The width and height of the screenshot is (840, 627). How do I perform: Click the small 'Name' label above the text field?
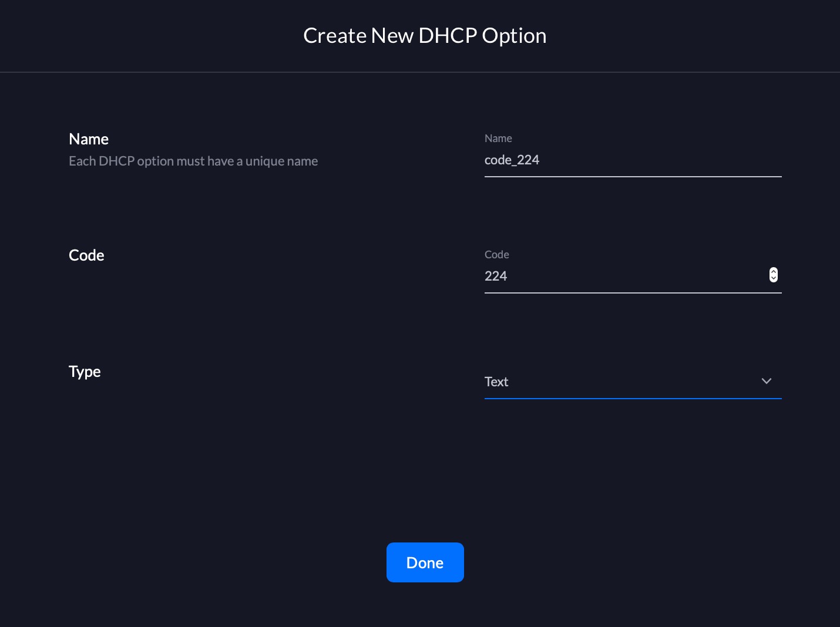click(x=498, y=139)
